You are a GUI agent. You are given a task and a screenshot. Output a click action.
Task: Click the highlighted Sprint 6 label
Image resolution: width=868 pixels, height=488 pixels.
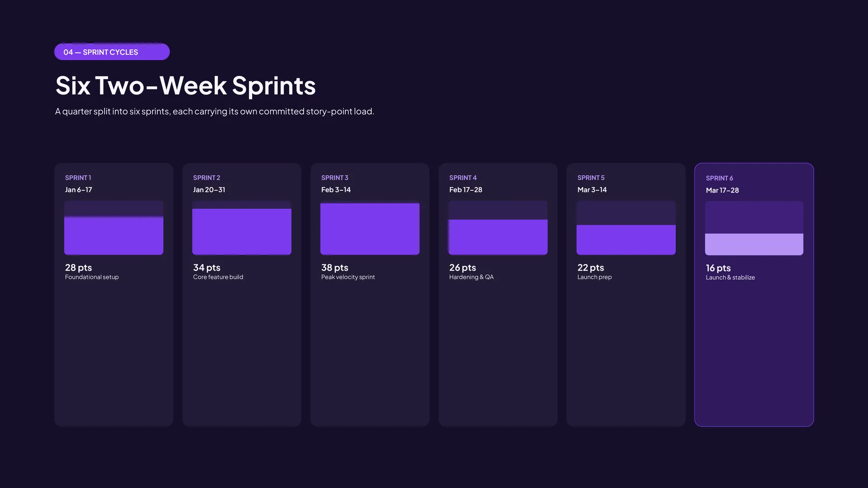pyautogui.click(x=719, y=178)
